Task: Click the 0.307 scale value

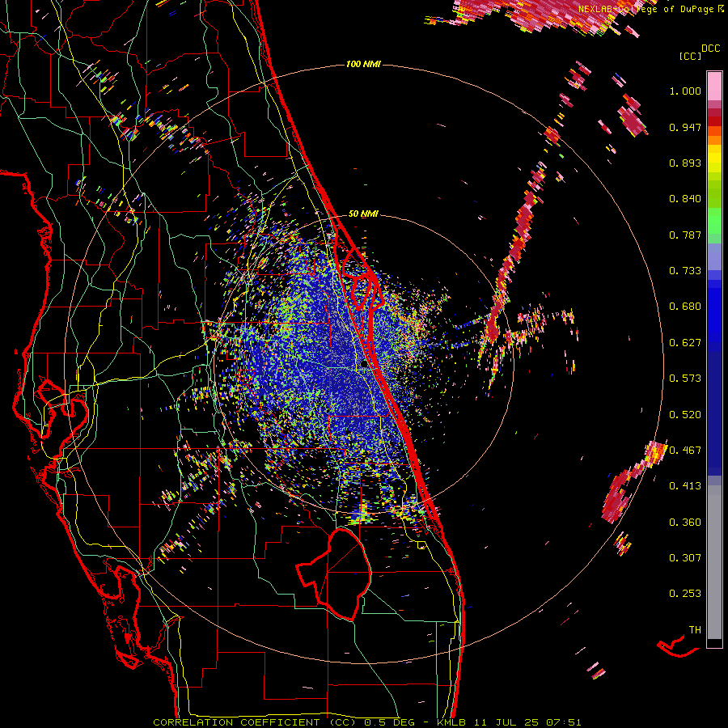Action: point(685,558)
